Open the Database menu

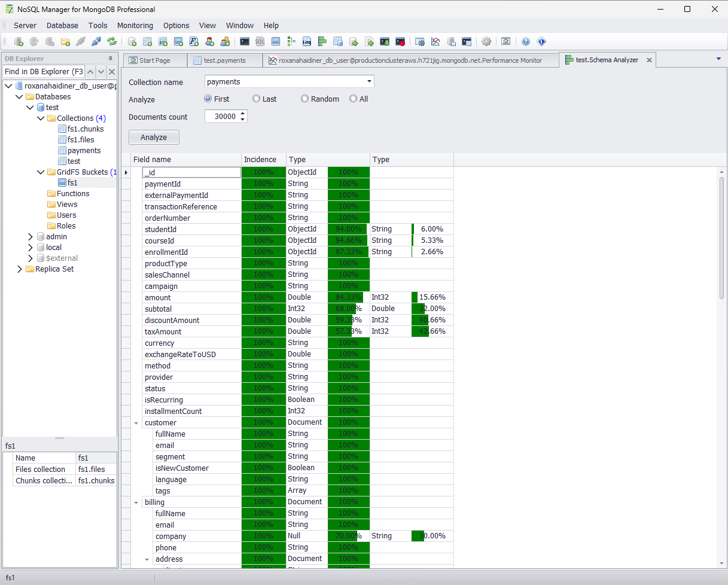pos(62,25)
